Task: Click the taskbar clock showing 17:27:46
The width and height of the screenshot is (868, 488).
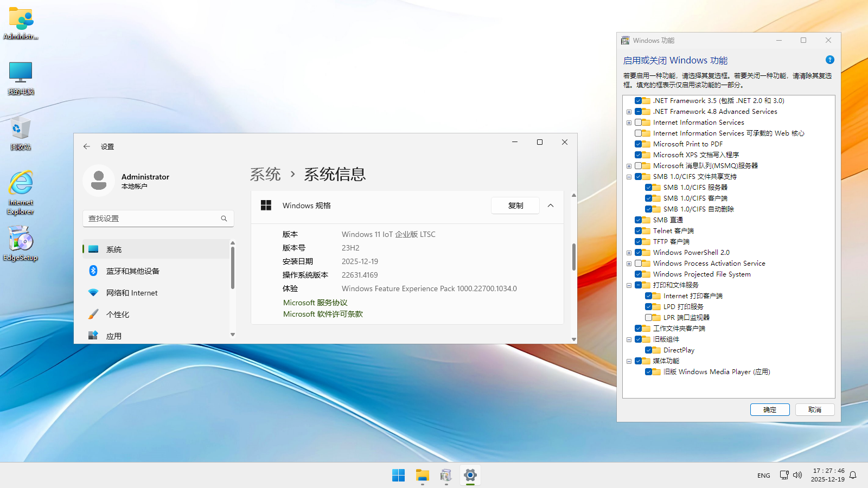Action: (828, 475)
